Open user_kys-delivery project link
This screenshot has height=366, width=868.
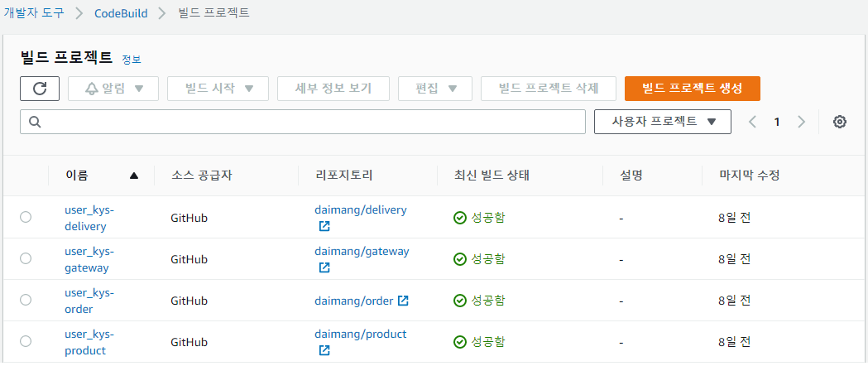tap(89, 218)
